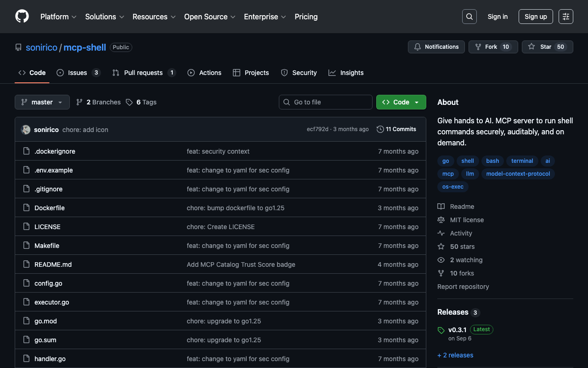The height and width of the screenshot is (368, 588).
Task: Open the Open Source menu
Action: [209, 17]
